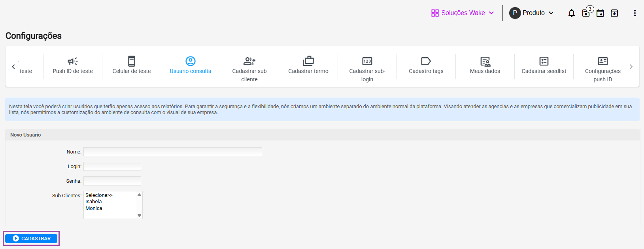Switch to Celular de teste tab
The image size is (644, 249).
(x=132, y=71)
